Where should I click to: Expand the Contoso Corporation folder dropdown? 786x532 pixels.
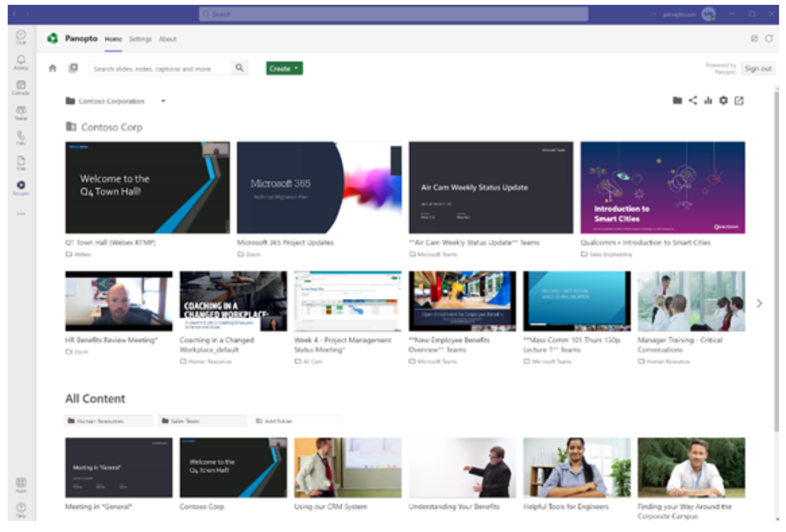coord(163,101)
